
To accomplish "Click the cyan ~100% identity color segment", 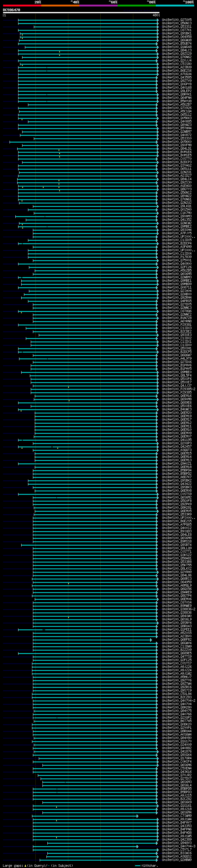I will coord(175,6).
